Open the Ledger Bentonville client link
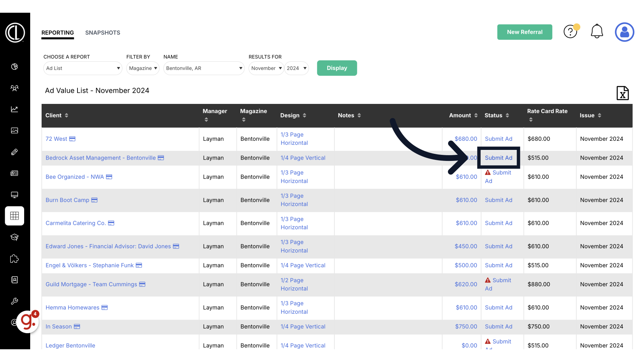 (x=70, y=346)
